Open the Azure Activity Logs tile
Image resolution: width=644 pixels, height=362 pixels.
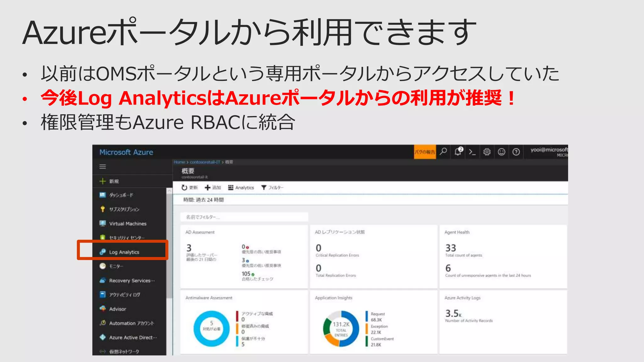click(x=503, y=322)
